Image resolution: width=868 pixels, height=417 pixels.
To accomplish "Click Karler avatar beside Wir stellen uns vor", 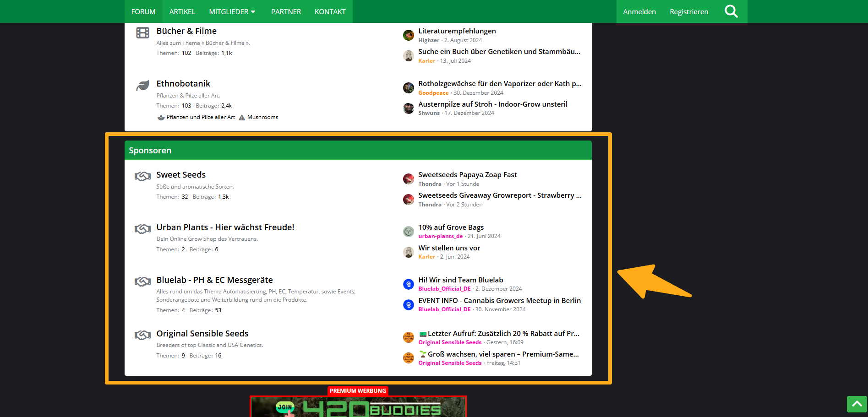I will (409, 252).
